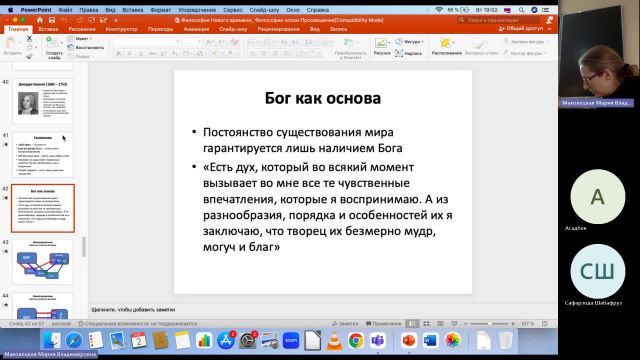Open Numbers chart icon in the Dock
The height and width of the screenshot is (360, 640).
[x=204, y=340]
